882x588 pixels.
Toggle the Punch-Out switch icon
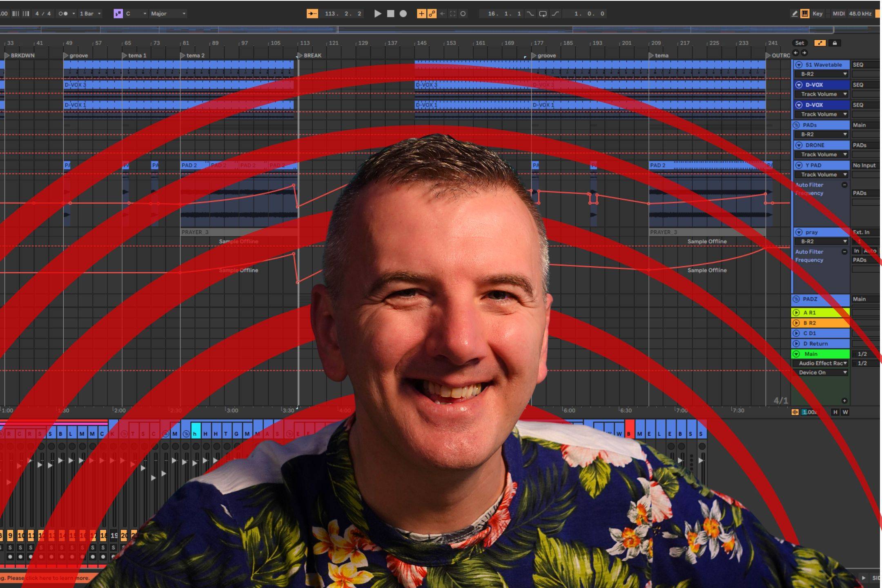click(x=555, y=13)
